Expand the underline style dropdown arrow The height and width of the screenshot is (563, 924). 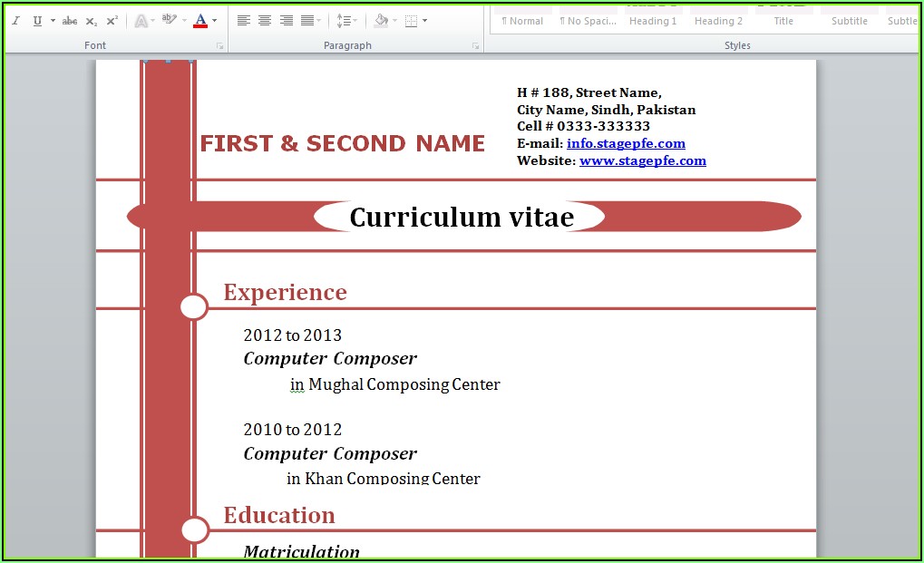click(53, 21)
